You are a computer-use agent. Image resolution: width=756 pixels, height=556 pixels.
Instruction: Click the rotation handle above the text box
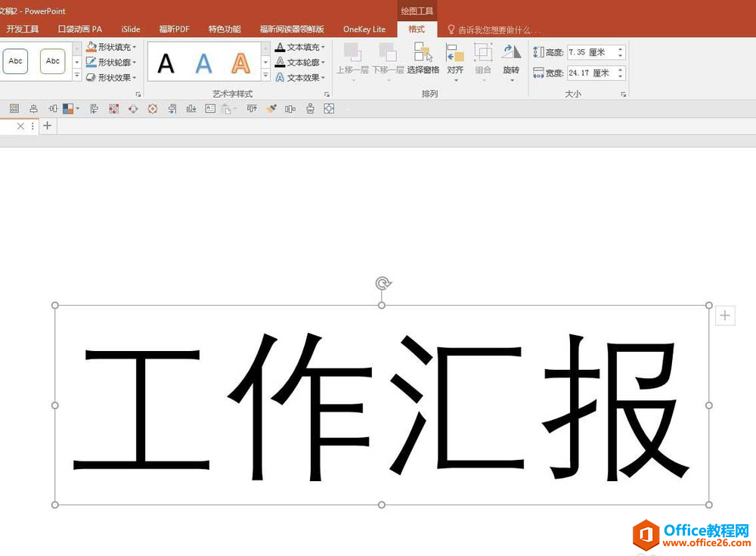[383, 284]
